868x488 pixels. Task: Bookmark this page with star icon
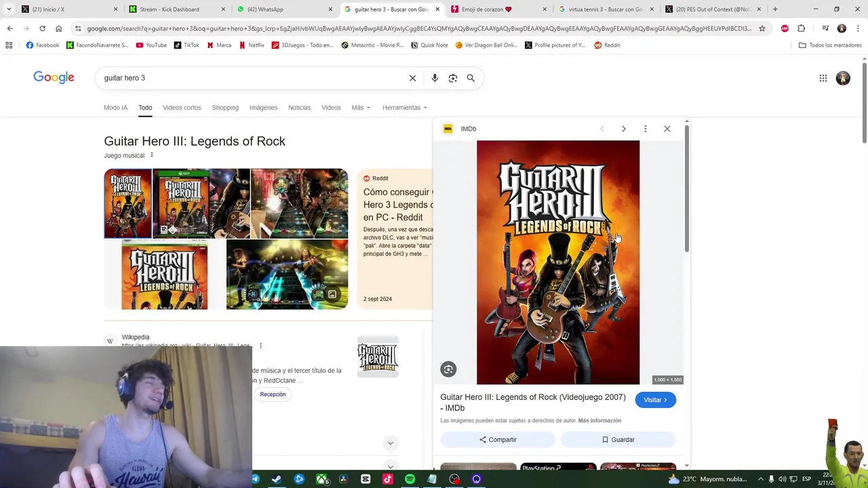click(762, 28)
